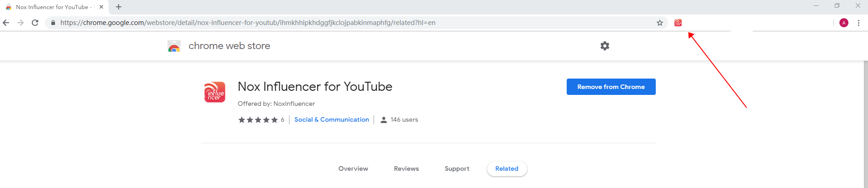868x188 pixels.
Task: Reload the current page
Action: point(35,23)
